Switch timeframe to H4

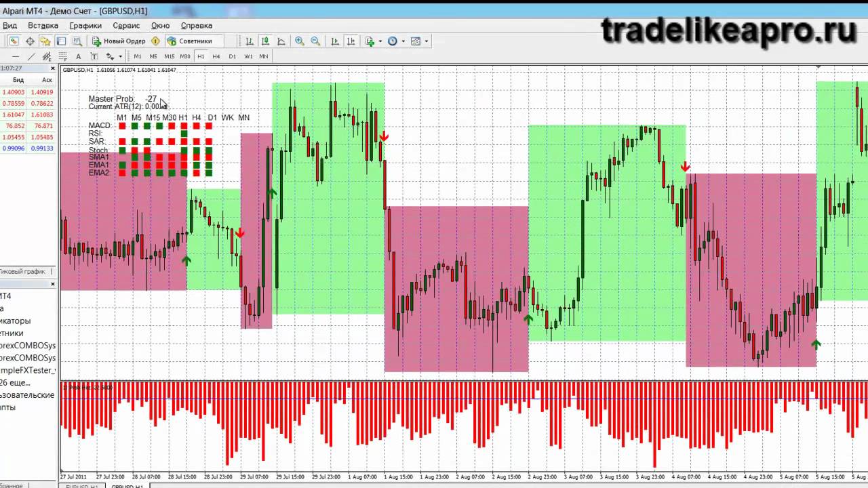click(216, 56)
